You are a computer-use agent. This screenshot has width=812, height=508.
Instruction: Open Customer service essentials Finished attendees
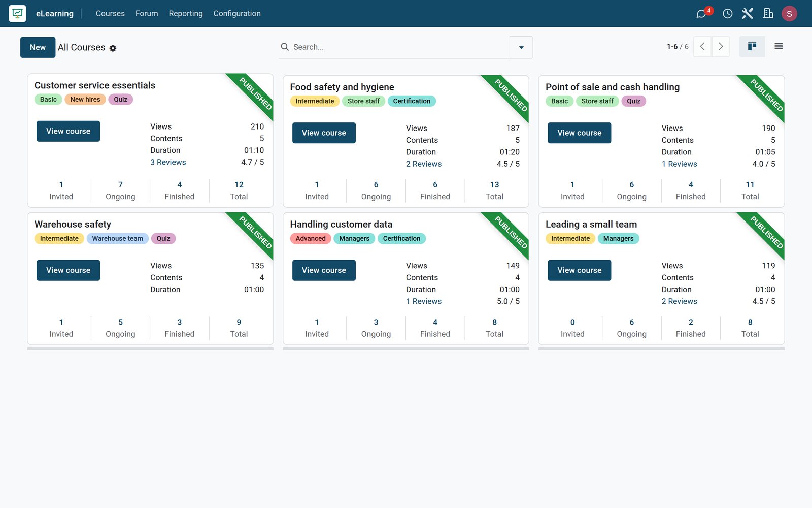(180, 190)
